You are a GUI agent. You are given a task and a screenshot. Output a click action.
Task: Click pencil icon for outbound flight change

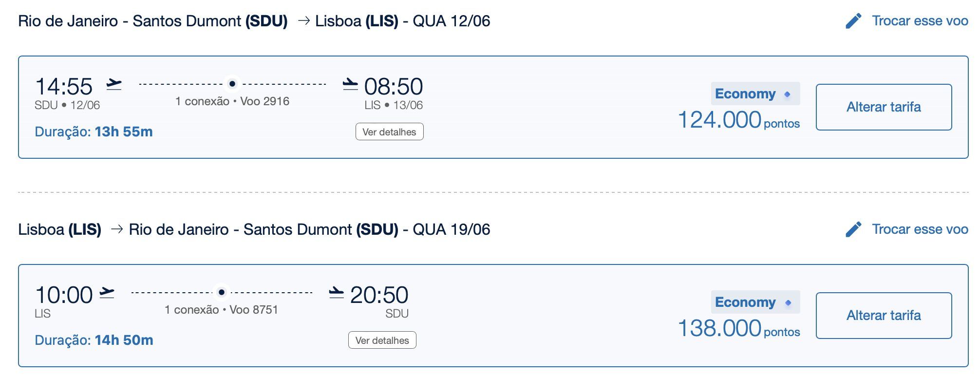click(853, 21)
